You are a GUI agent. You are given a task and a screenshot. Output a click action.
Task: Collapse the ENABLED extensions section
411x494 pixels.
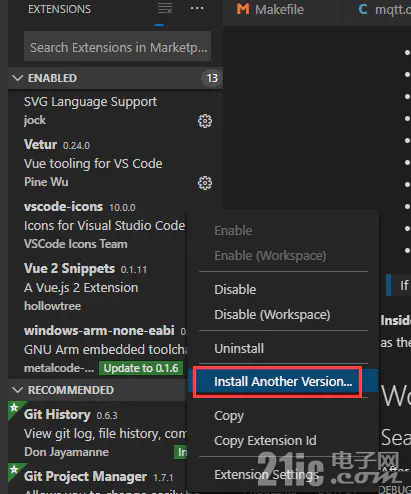point(17,78)
